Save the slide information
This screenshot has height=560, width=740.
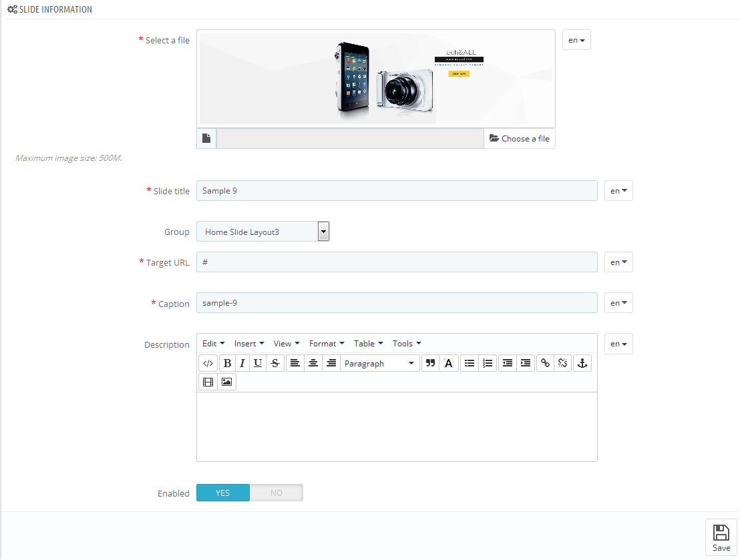click(x=721, y=538)
